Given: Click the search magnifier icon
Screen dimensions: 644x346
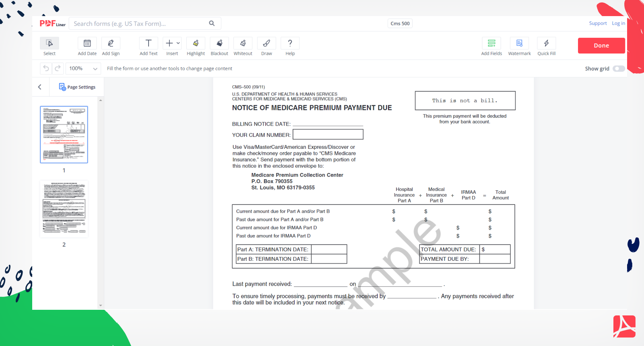Looking at the screenshot, I should click(x=212, y=23).
